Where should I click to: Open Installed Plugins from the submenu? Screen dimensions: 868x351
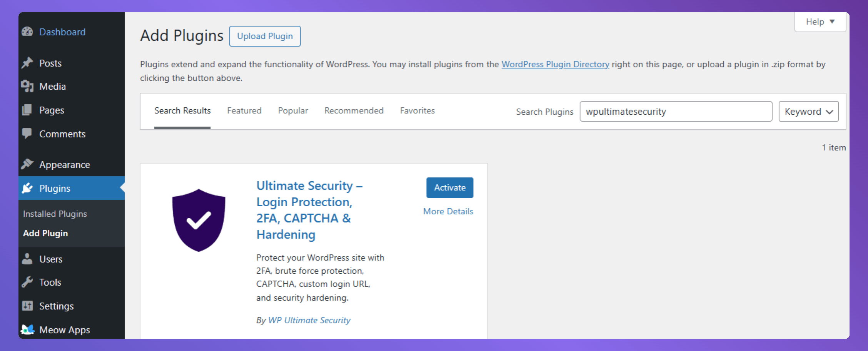click(55, 214)
